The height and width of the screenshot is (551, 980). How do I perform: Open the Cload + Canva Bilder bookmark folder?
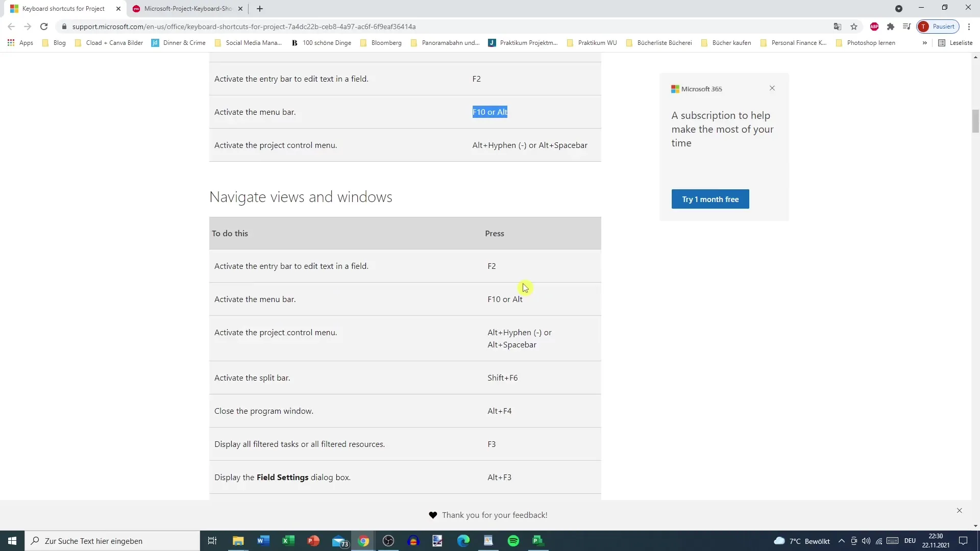coord(109,43)
